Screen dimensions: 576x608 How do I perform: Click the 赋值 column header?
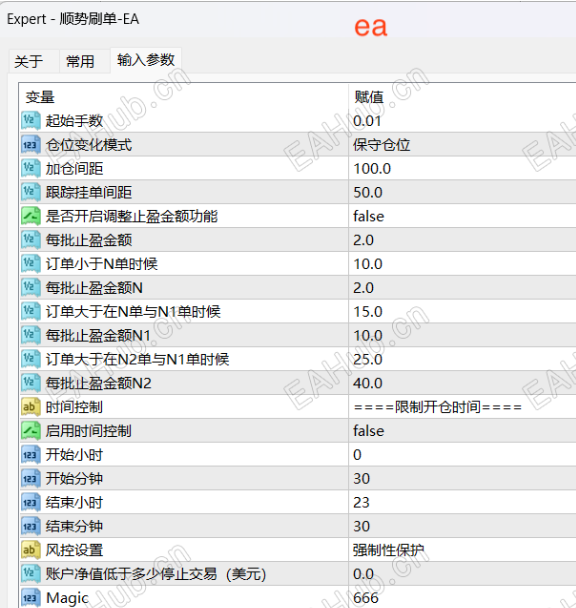click(369, 97)
